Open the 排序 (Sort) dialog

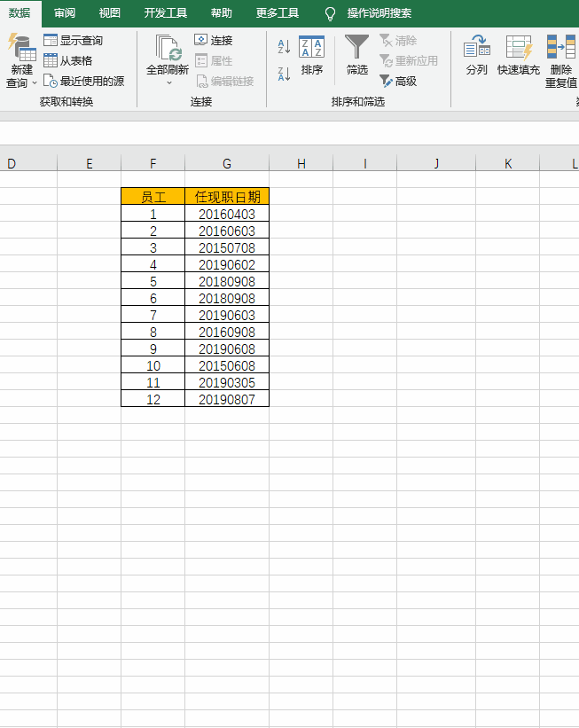click(x=311, y=55)
